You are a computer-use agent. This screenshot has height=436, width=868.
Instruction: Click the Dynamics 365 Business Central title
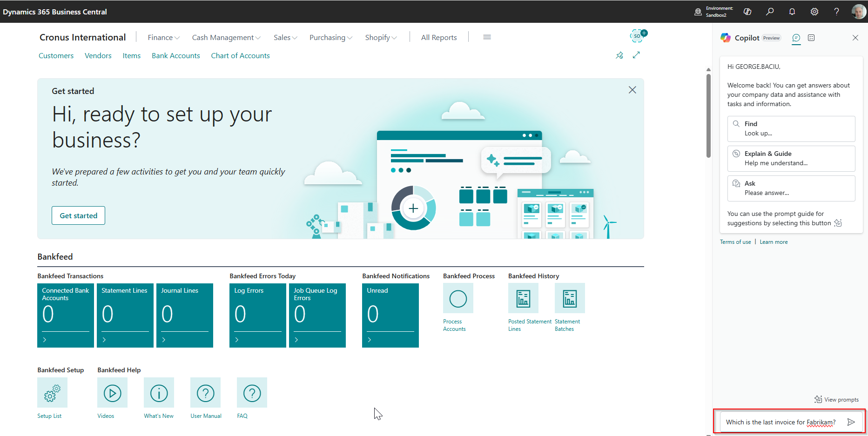(x=55, y=12)
